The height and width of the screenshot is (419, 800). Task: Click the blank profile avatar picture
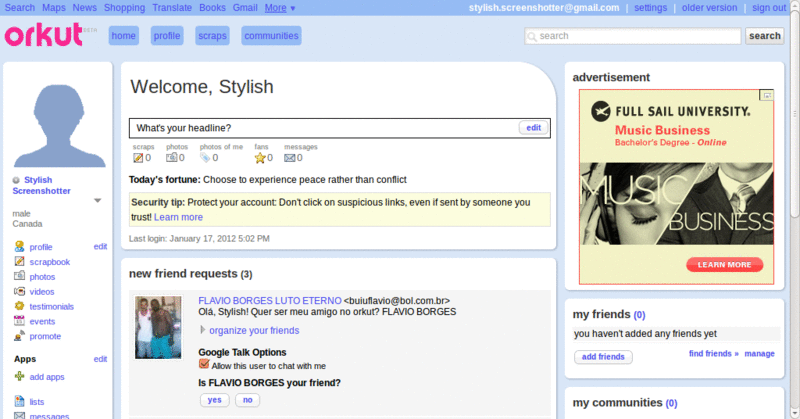59,126
